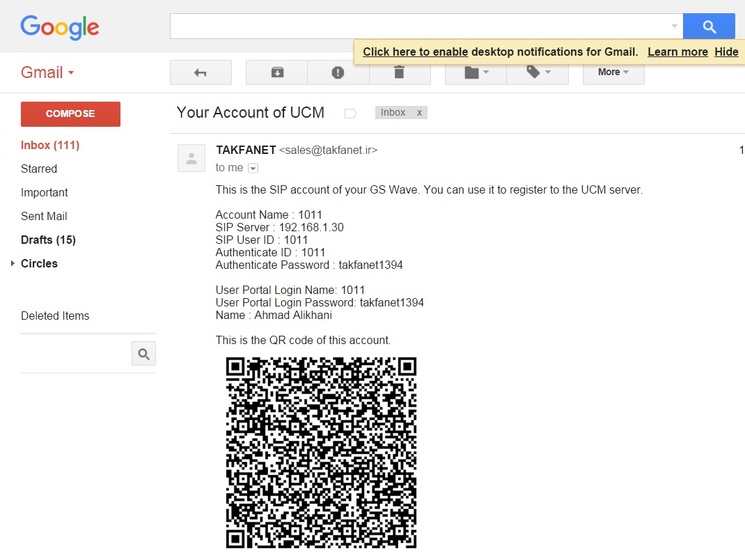Open the Inbox (111) folder
This screenshot has width=745, height=560.
coord(50,145)
